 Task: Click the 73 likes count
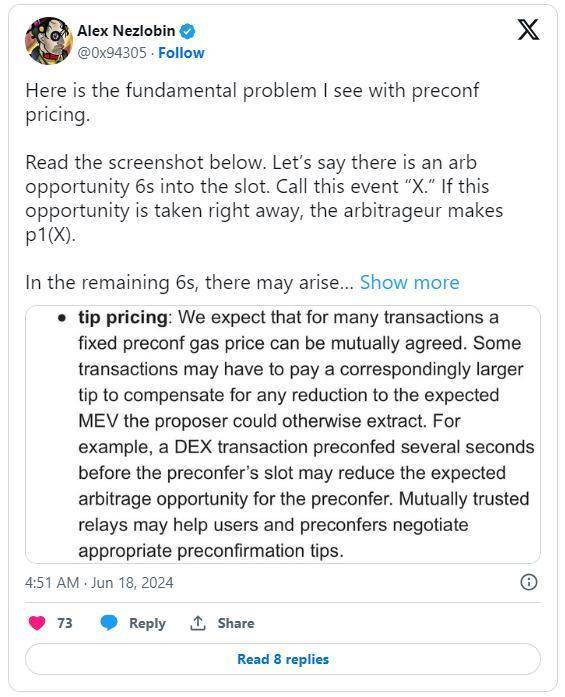tap(64, 623)
